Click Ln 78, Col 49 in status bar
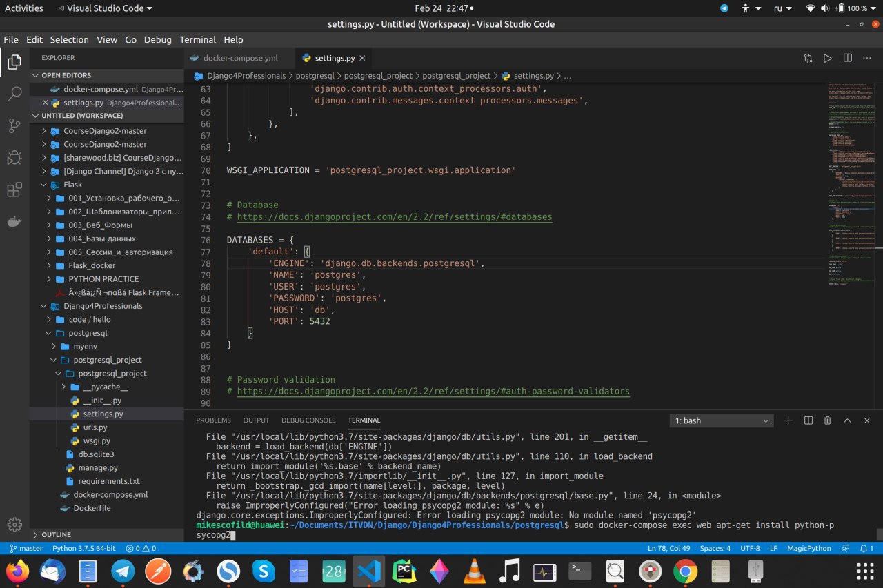 click(x=669, y=548)
